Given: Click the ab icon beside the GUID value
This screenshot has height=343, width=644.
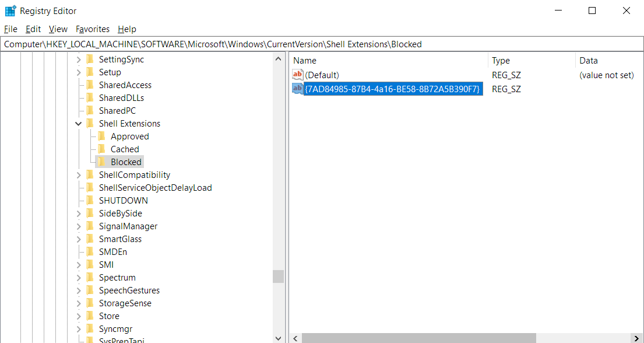Looking at the screenshot, I should (297, 89).
